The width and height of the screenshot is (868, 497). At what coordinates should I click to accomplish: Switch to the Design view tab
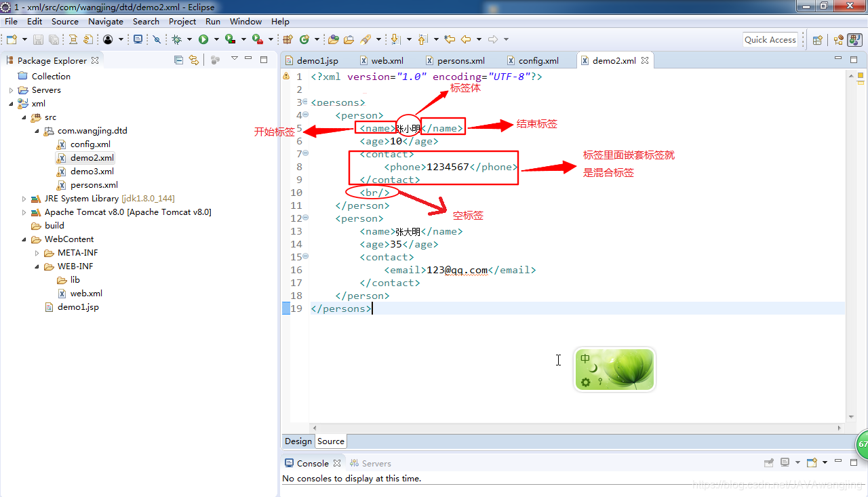click(x=298, y=441)
